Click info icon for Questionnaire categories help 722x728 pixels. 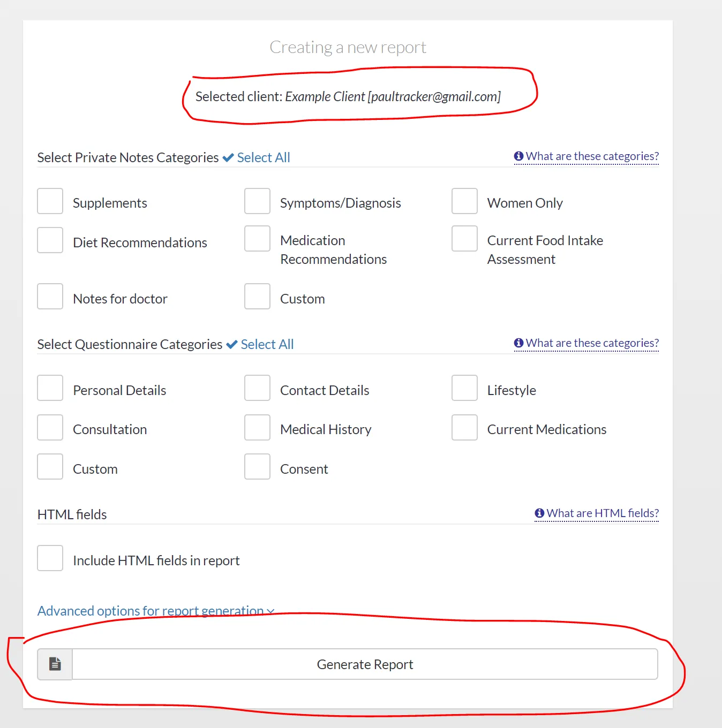[x=518, y=343]
